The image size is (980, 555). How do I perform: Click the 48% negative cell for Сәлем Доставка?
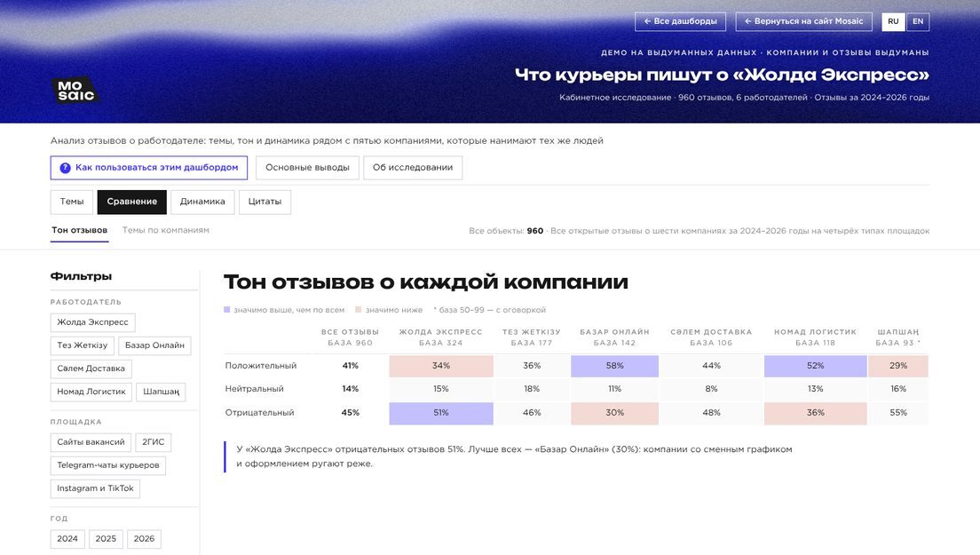coord(711,413)
